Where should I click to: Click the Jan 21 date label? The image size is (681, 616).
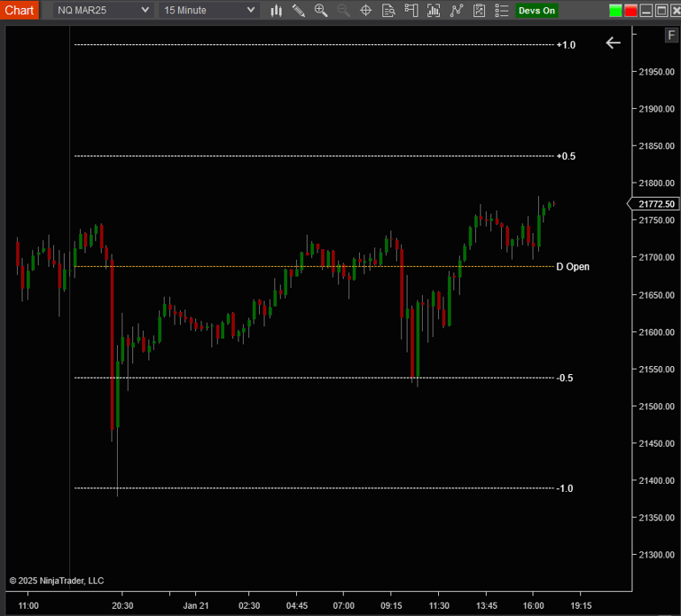(195, 605)
